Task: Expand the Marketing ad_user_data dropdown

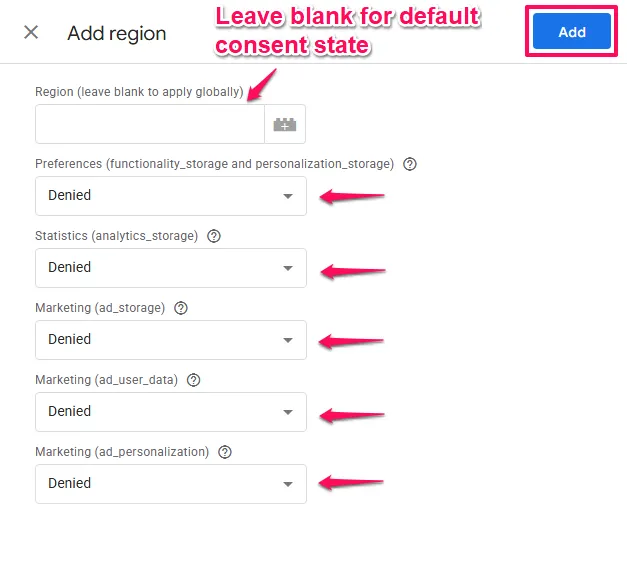Action: tap(171, 412)
